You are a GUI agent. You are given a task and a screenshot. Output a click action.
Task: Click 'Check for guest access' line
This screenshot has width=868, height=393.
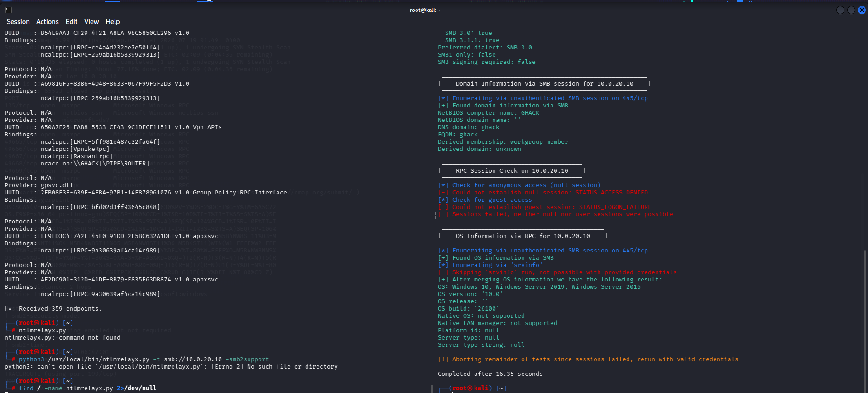(485, 200)
